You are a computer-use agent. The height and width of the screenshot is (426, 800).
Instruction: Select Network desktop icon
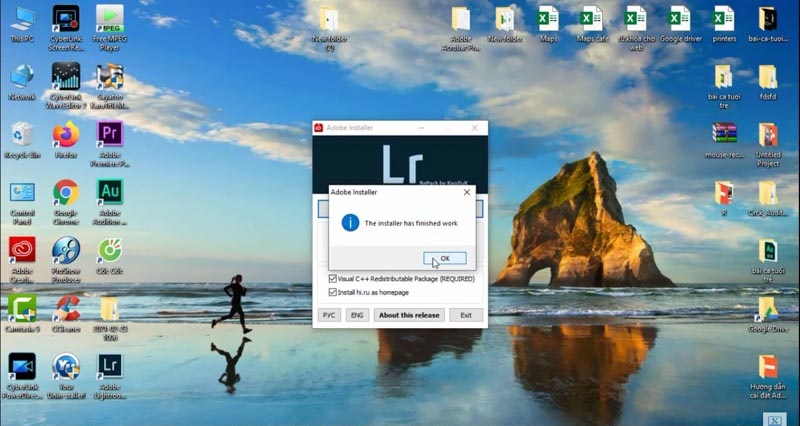click(22, 83)
